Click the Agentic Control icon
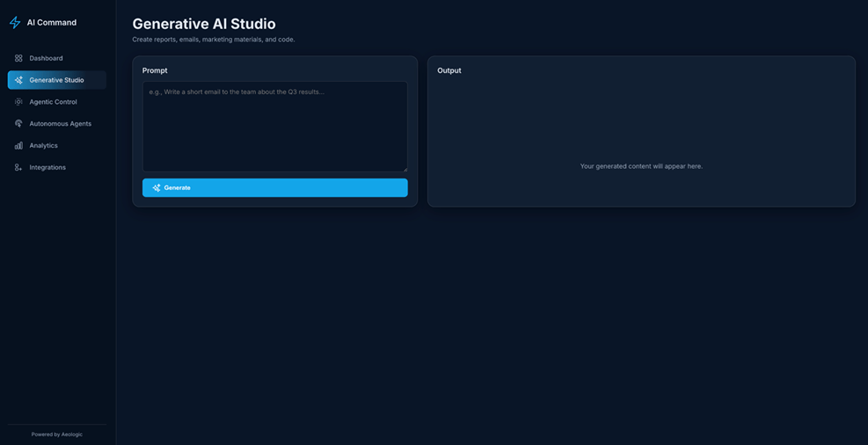This screenshot has width=868, height=445. pyautogui.click(x=18, y=102)
